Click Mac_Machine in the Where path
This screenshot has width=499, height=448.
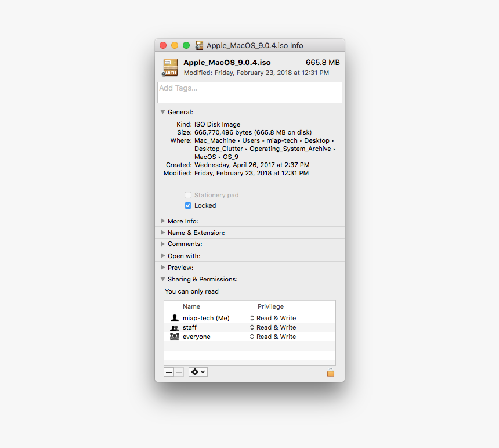click(x=215, y=140)
